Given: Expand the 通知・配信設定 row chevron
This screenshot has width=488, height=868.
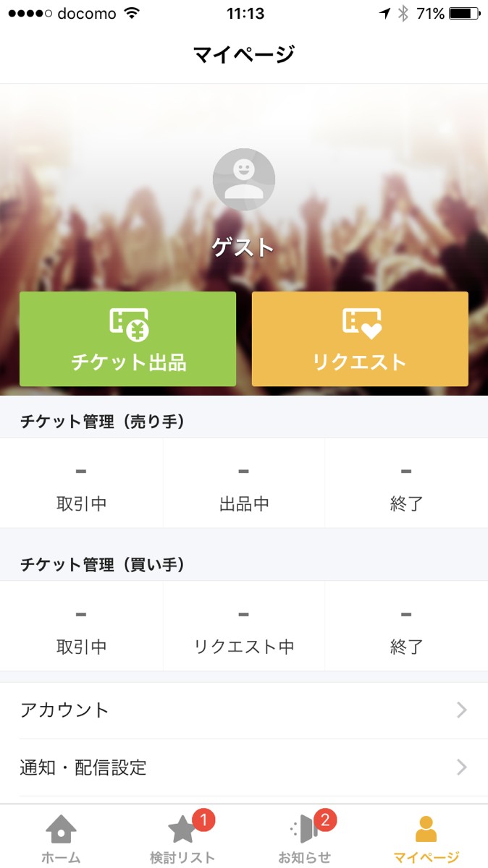Looking at the screenshot, I should [462, 767].
